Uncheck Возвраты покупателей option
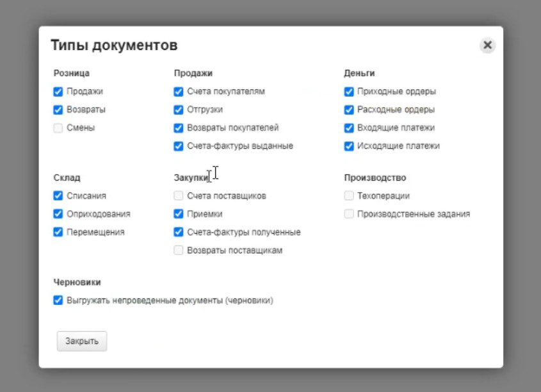541x392 pixels. point(179,127)
